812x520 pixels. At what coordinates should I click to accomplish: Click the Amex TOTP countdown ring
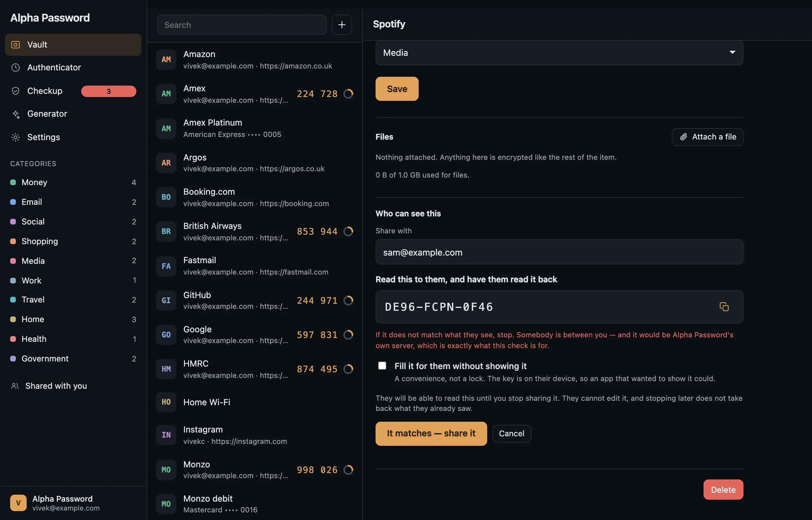point(348,94)
